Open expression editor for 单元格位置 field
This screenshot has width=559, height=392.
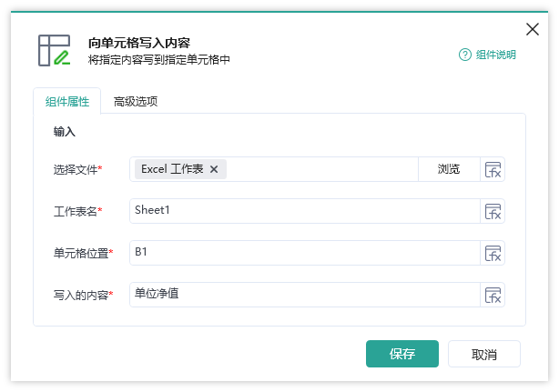tap(493, 253)
